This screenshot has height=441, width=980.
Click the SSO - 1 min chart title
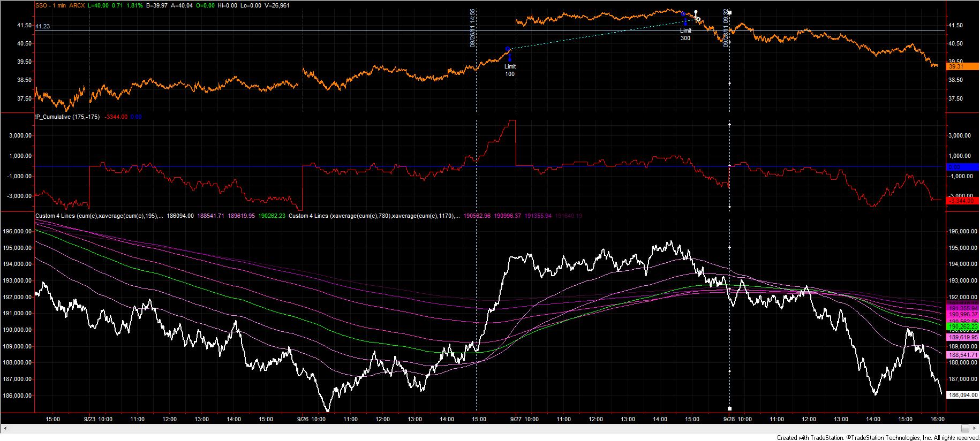(x=50, y=5)
